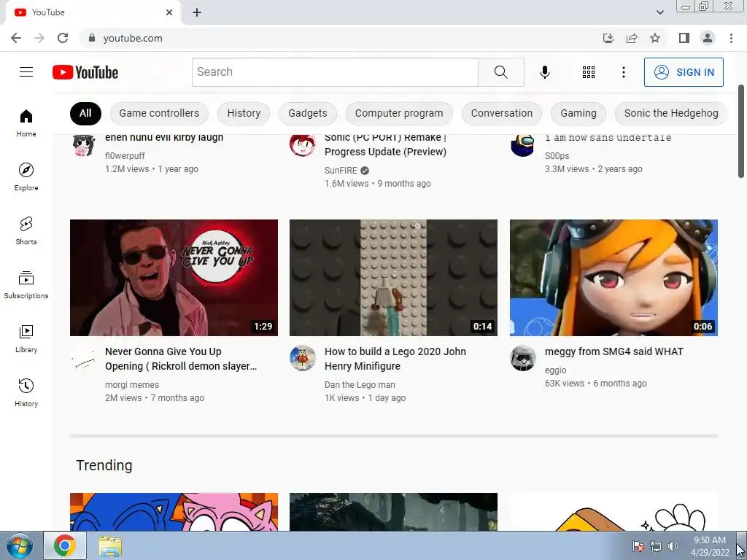Open YouTube settings three-dot menu
The width and height of the screenshot is (747, 560).
(x=623, y=72)
